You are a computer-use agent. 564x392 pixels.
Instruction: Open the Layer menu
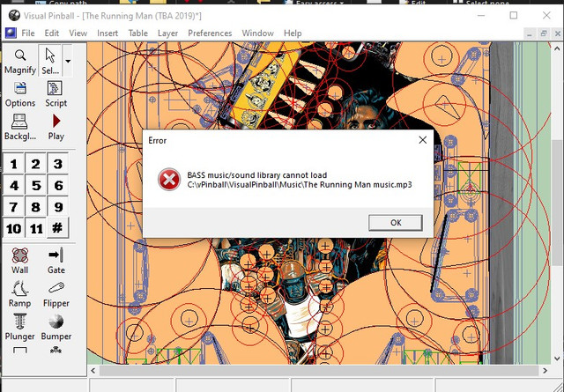pyautogui.click(x=167, y=33)
